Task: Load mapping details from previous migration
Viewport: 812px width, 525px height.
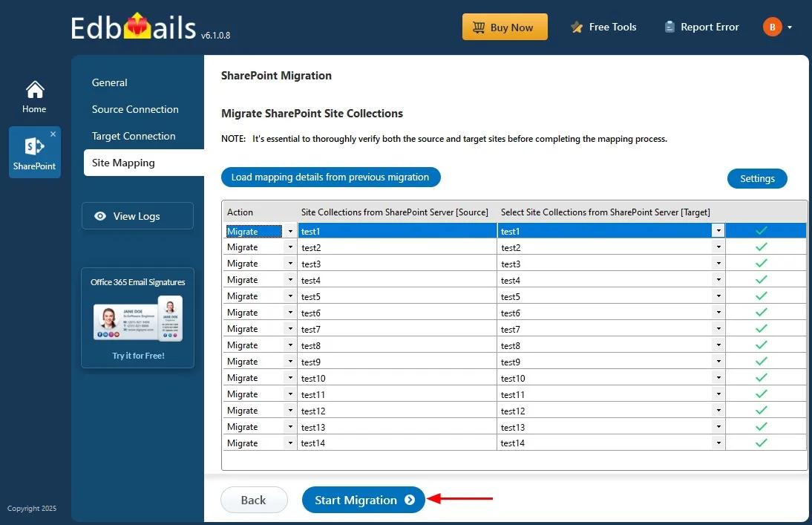Action: click(x=330, y=177)
